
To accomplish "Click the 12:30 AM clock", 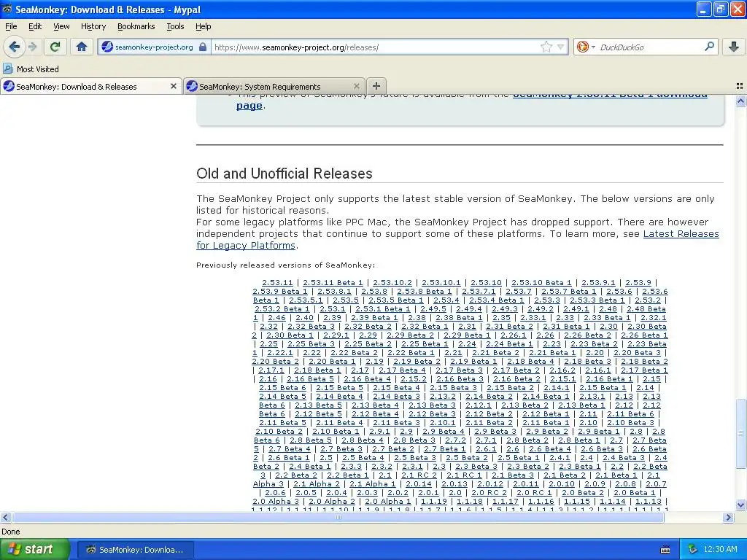I will pos(720,550).
